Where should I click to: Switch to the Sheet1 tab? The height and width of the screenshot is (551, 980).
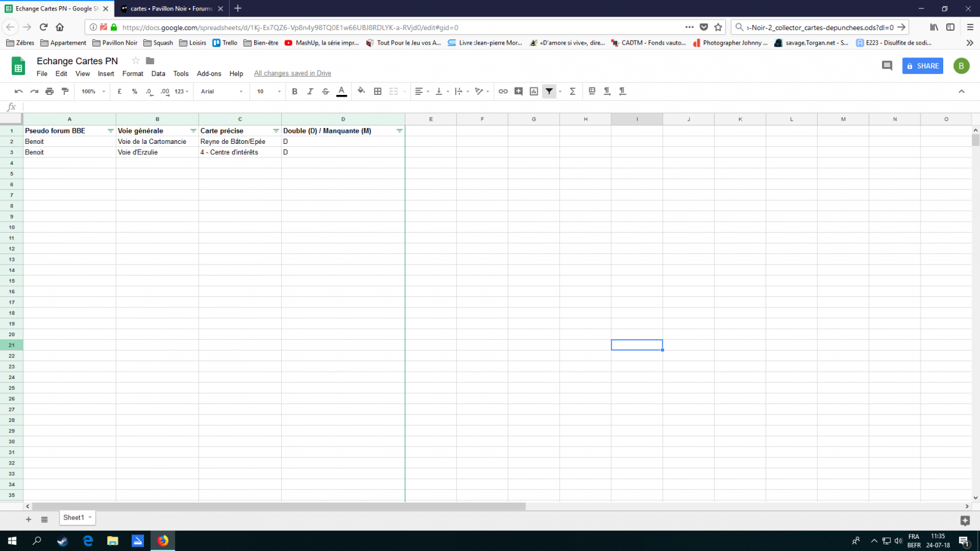pyautogui.click(x=73, y=518)
